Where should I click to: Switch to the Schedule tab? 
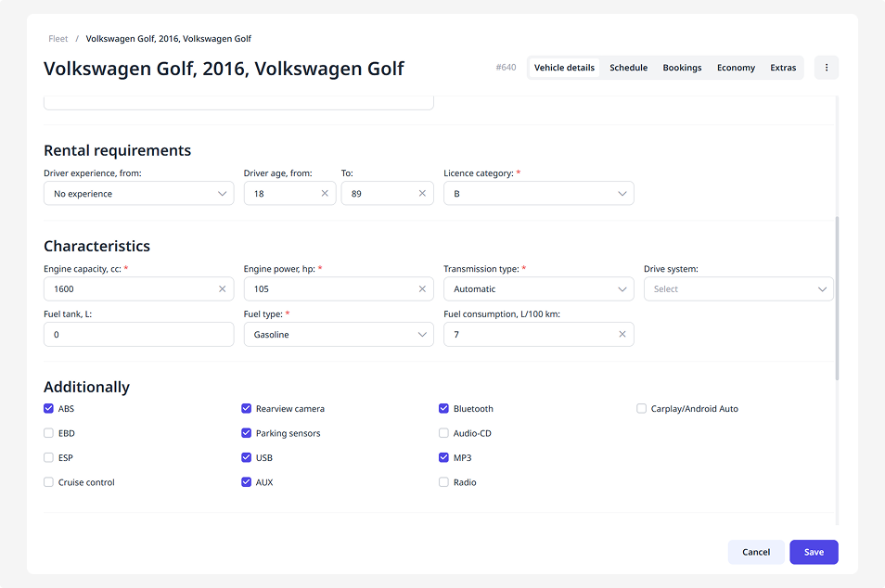tap(628, 68)
